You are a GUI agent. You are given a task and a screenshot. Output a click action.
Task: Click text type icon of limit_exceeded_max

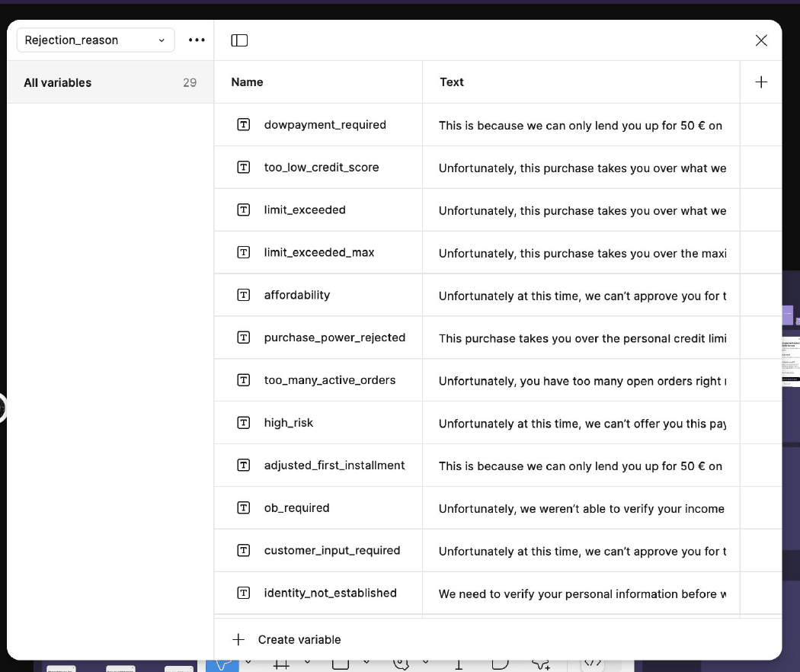(x=243, y=253)
